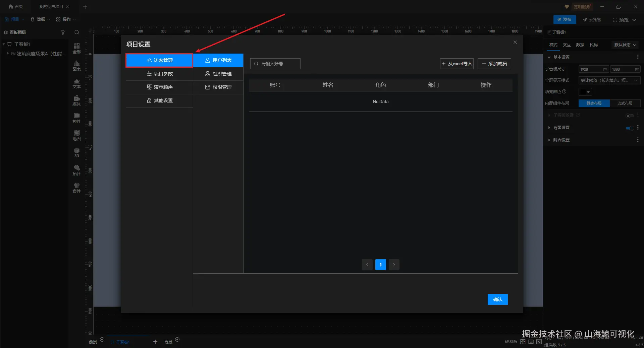Select 访客管理 in project settings

tap(159, 60)
